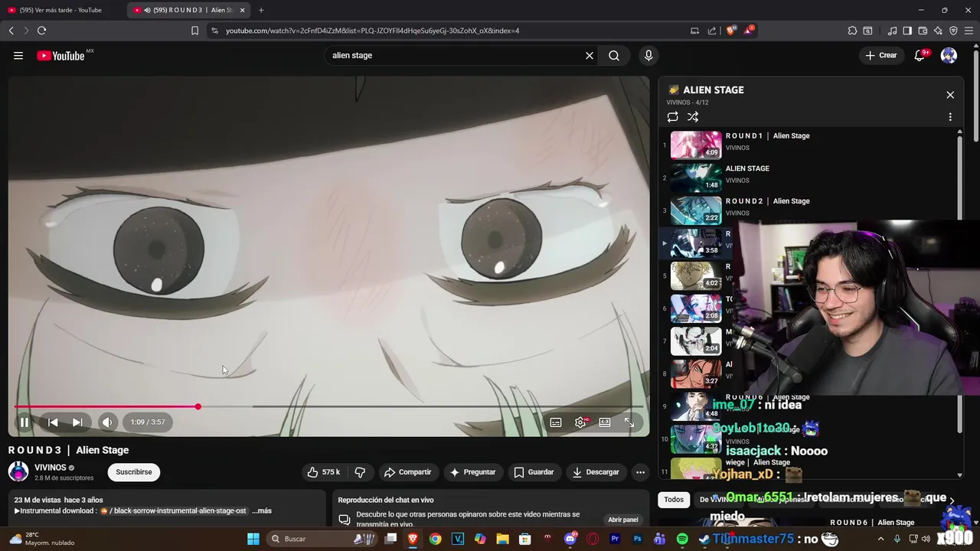Clear the 'alien stage' search text
980x551 pixels.
590,55
